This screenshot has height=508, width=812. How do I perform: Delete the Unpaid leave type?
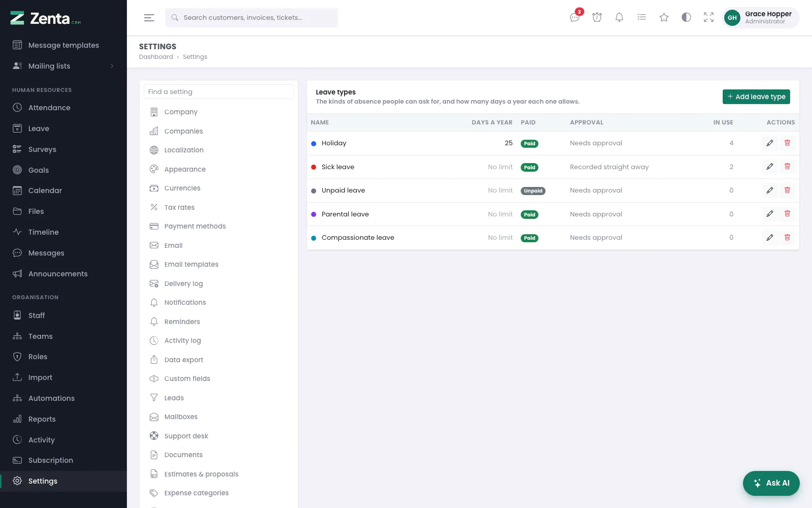tap(787, 190)
